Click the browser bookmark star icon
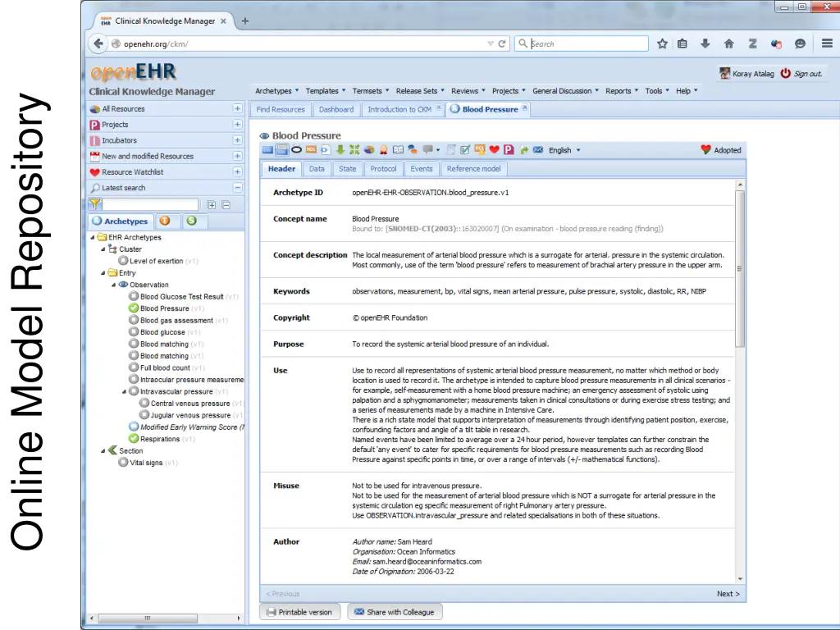The image size is (840, 630). click(x=662, y=44)
